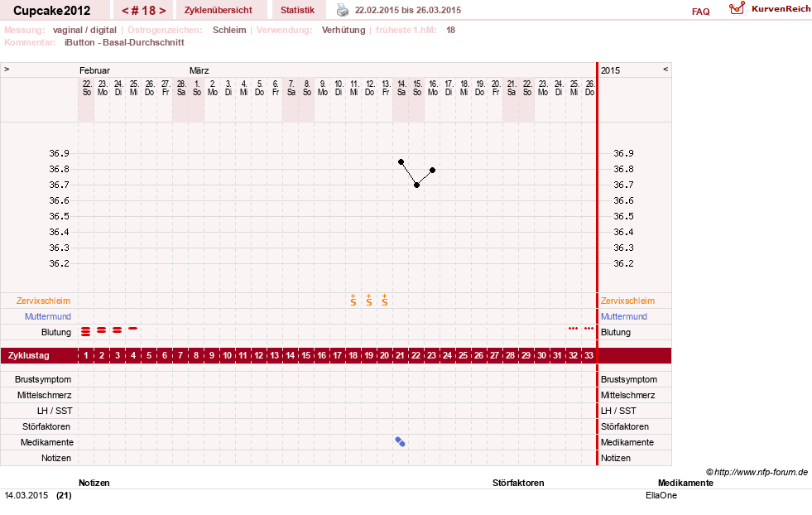Click the left Mittelschmerz row label
This screenshot has height=515, width=812.
pos(44,395)
